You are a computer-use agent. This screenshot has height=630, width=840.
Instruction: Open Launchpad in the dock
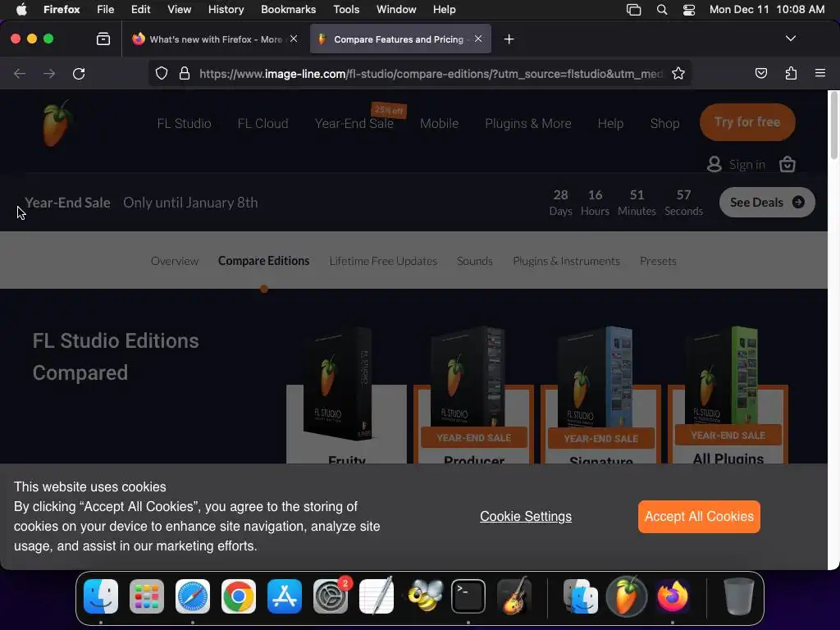[147, 596]
